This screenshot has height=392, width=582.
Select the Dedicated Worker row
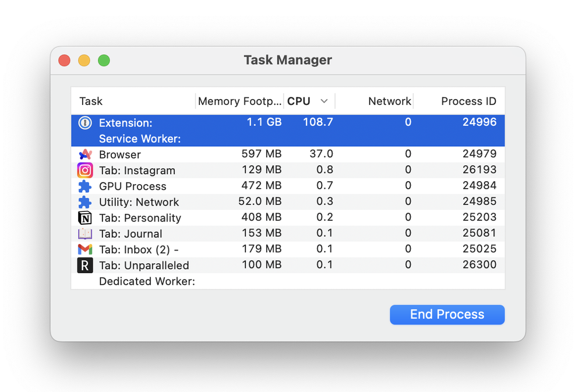pyautogui.click(x=147, y=281)
